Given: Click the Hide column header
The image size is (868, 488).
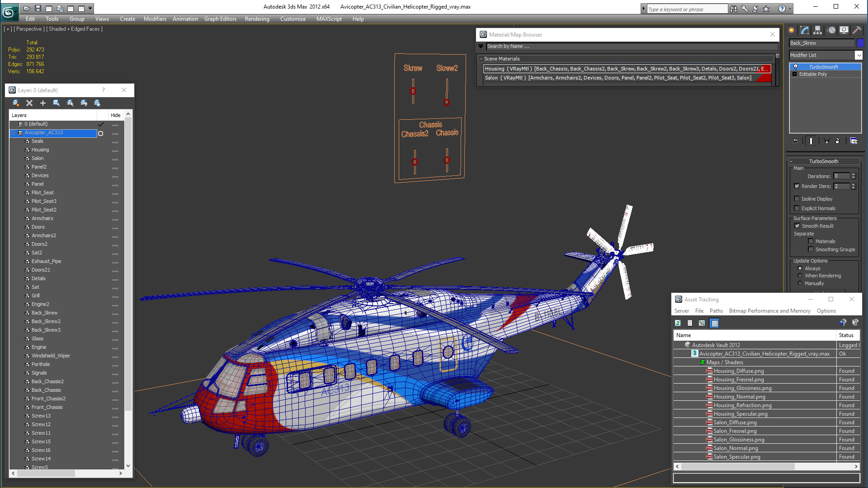Looking at the screenshot, I should pos(115,115).
